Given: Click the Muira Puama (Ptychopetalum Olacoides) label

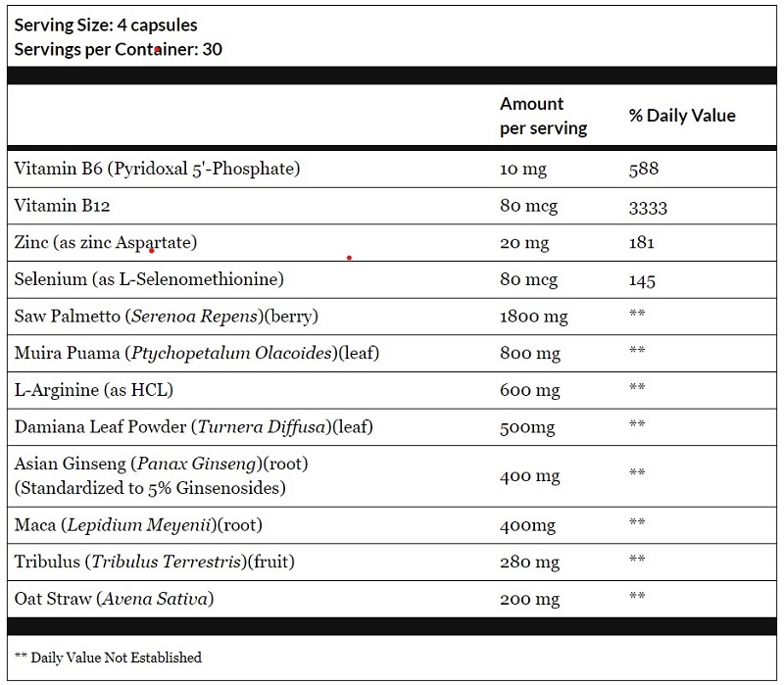Looking at the screenshot, I should [x=197, y=353].
